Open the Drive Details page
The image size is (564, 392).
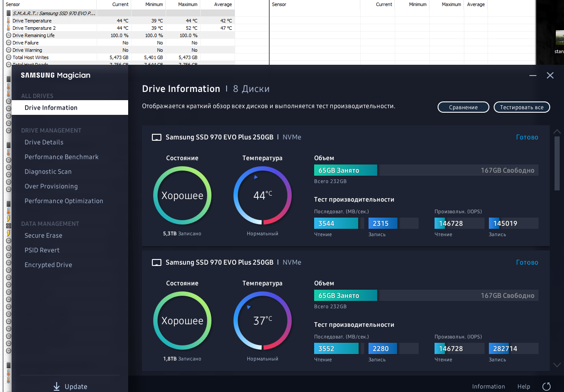click(x=44, y=142)
